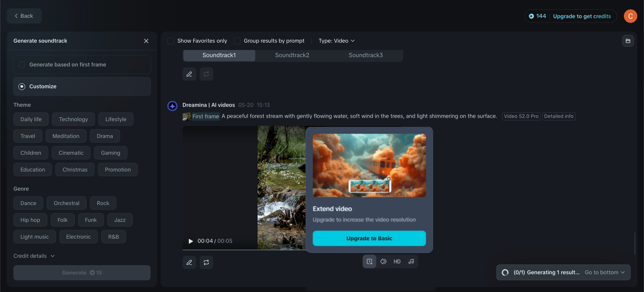The width and height of the screenshot is (644, 292).
Task: Click Upgrade to get credits link
Action: pos(582,16)
